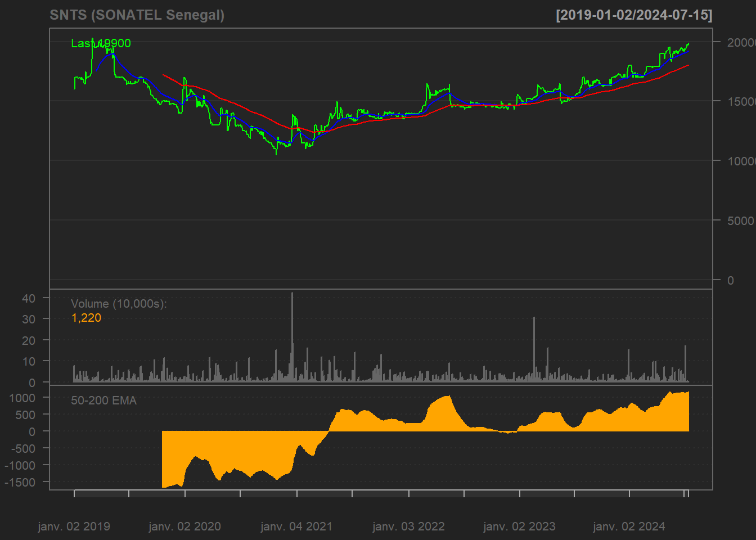Viewport: 756px width, 540px height.
Task: Select the 2019-01-02/2024-07-15 date range label
Action: click(x=634, y=15)
